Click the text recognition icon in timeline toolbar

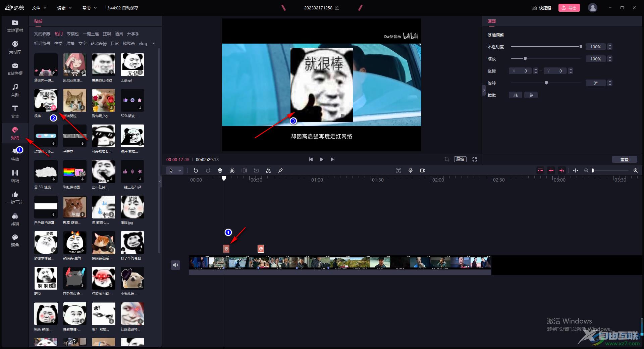398,170
